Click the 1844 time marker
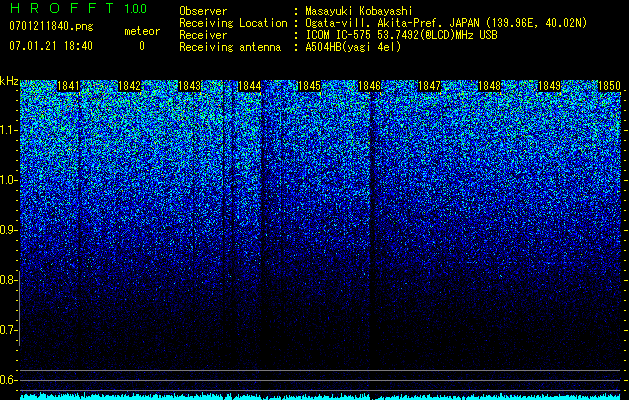Screen dimensions: 629x400 click(x=250, y=86)
